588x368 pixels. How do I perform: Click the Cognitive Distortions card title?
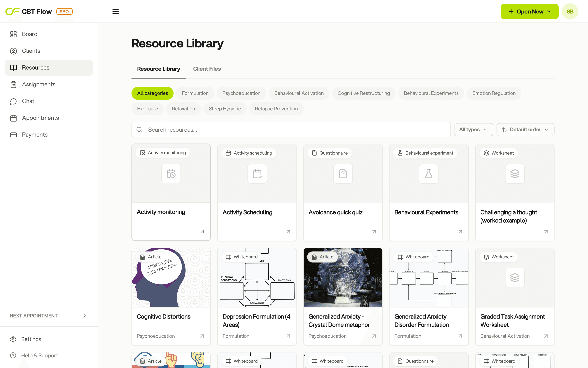coord(163,317)
